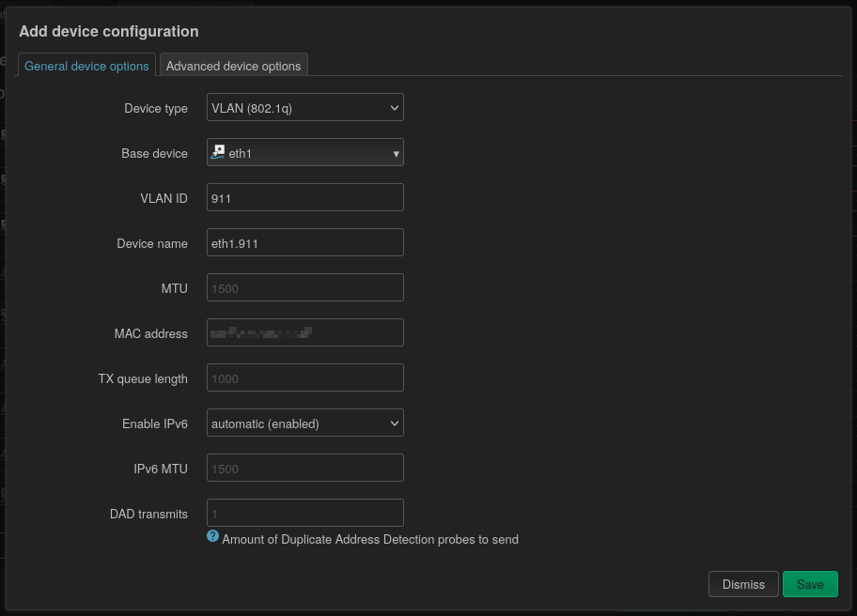The height and width of the screenshot is (616, 857).
Task: Select the MTU text box
Action: point(304,288)
